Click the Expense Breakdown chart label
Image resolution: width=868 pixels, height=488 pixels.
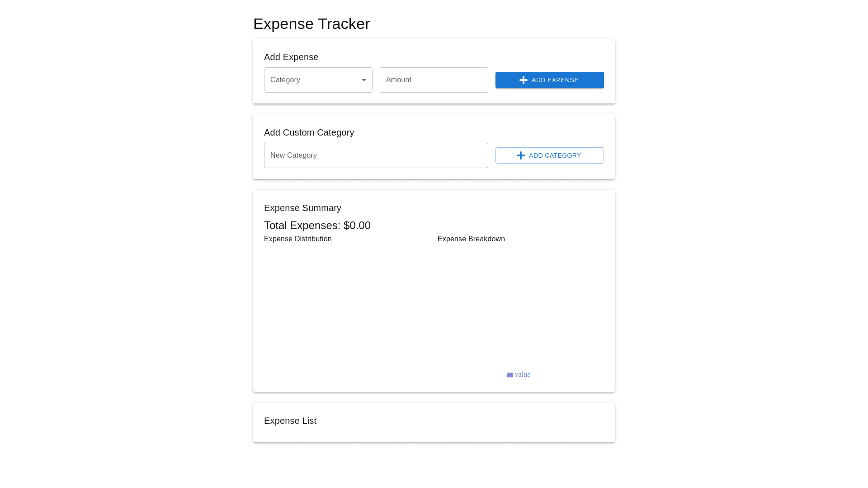click(x=471, y=239)
